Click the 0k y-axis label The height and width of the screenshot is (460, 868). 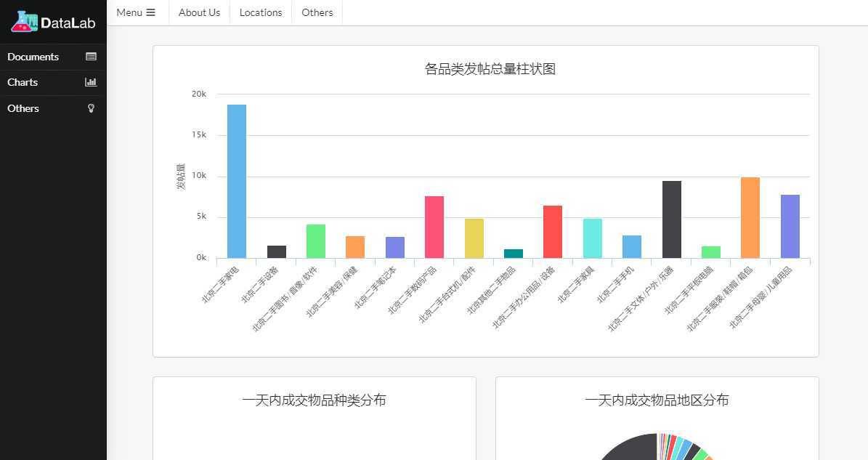(201, 258)
